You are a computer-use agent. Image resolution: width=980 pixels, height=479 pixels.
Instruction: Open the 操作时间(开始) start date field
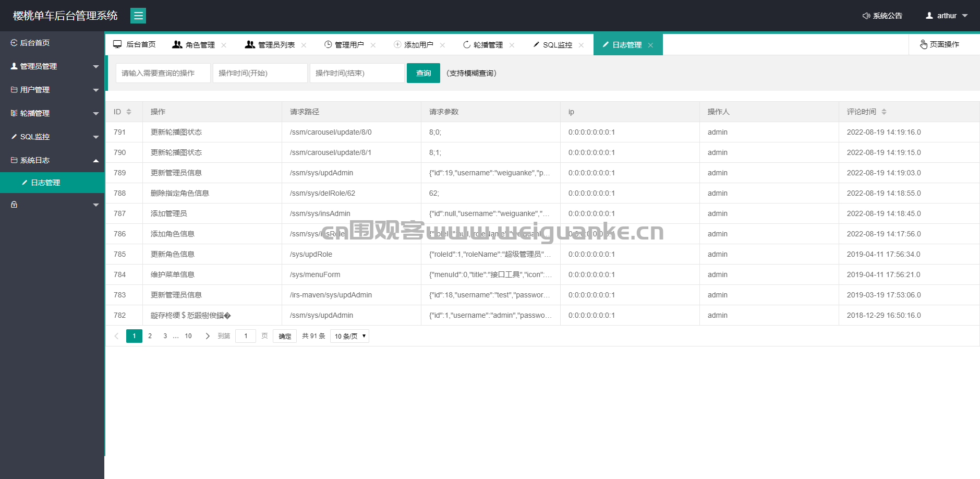coord(260,73)
